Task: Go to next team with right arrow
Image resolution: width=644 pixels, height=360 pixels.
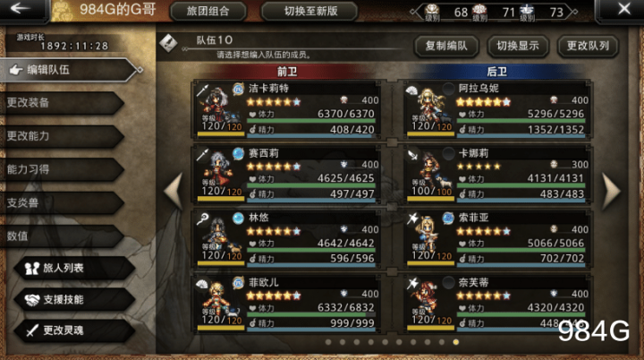Action: click(611, 192)
